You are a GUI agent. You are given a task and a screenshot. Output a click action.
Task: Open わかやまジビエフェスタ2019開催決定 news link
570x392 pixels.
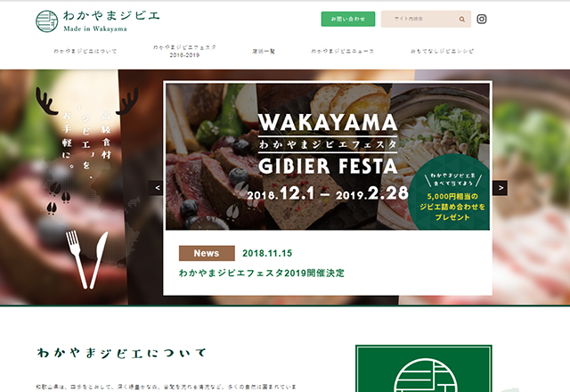tap(261, 274)
